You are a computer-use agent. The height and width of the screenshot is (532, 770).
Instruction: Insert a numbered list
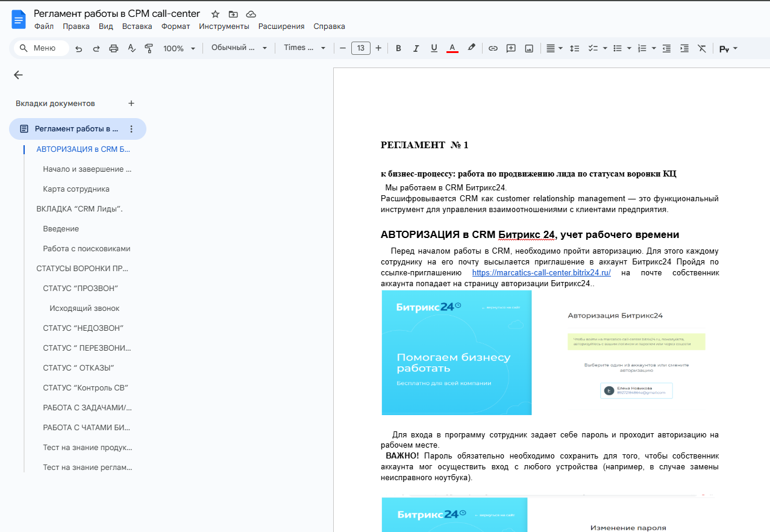[x=642, y=48]
